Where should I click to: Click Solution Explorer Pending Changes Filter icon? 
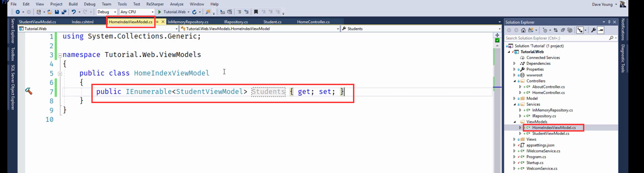pos(545,30)
